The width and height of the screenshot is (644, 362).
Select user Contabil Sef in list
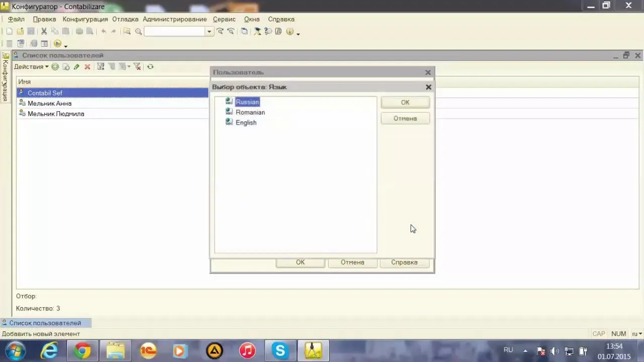point(113,93)
